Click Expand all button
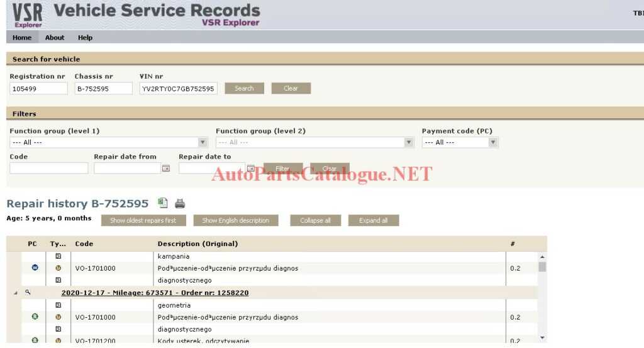Image resolution: width=644 pixels, height=348 pixels. 374,220
